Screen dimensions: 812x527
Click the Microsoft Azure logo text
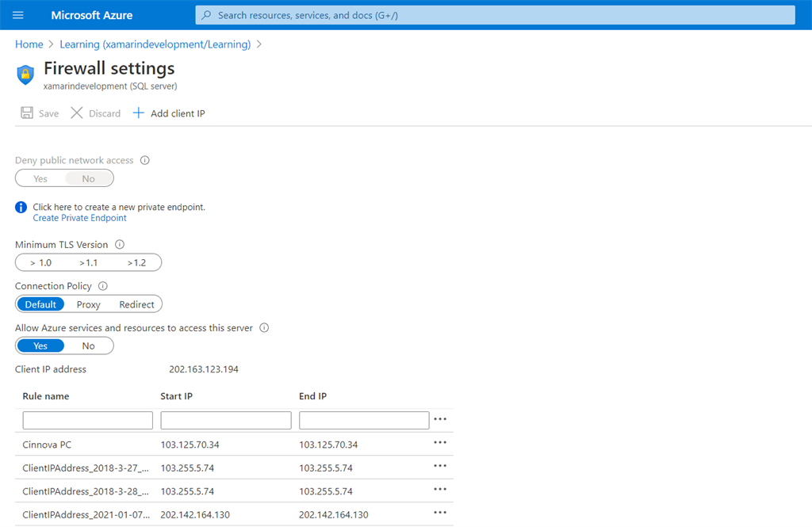point(92,15)
